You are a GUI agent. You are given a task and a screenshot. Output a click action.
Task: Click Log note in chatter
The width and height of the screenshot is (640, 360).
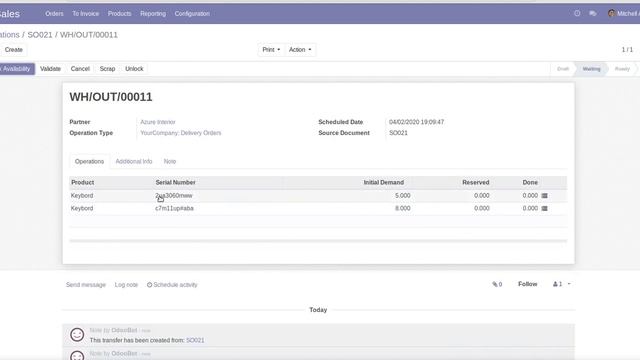pos(126,284)
